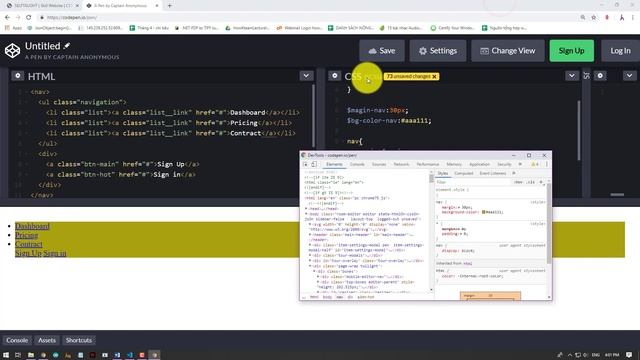Switch to DevTools Application tab

tap(479, 164)
